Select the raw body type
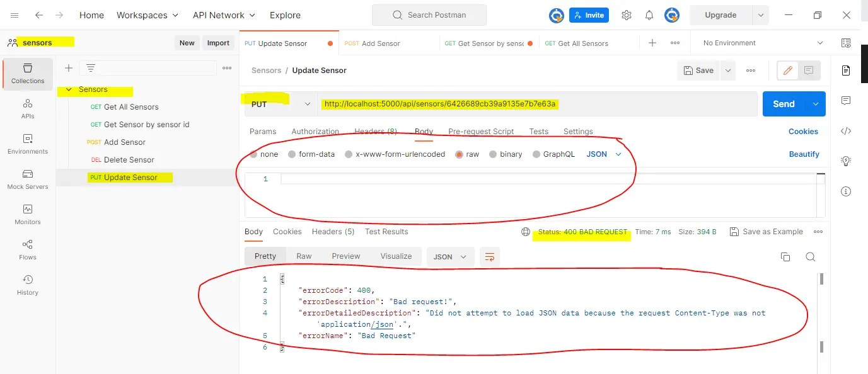 [x=467, y=154]
